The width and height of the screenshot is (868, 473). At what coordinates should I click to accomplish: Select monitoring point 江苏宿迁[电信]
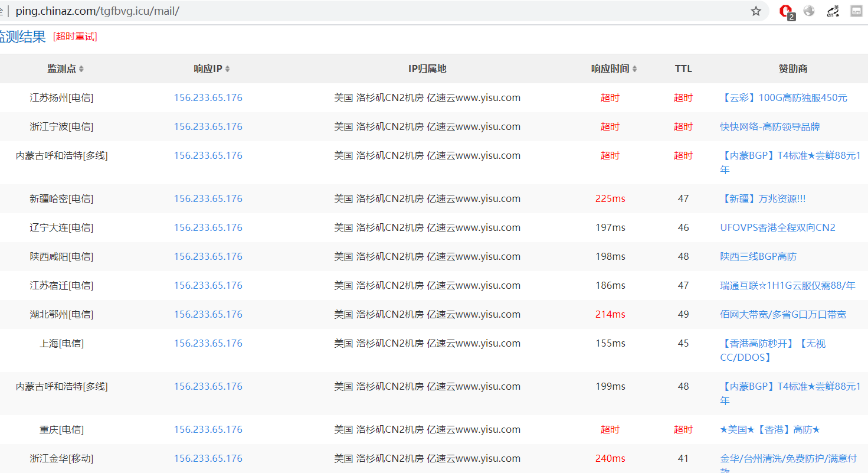click(61, 286)
